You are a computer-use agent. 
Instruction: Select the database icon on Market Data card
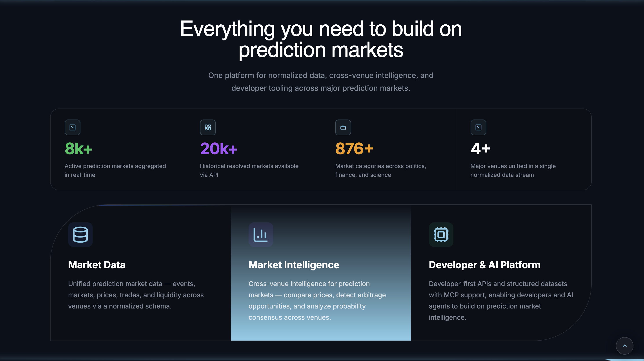[80, 234]
